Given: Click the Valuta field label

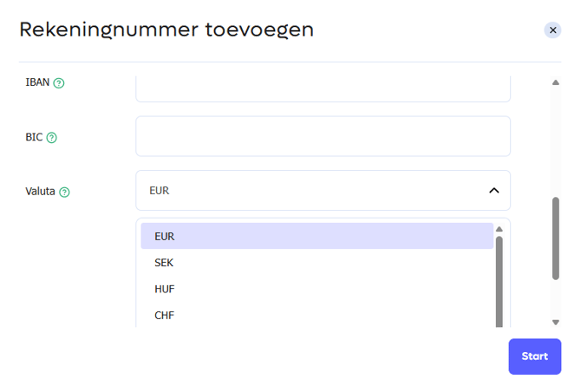Looking at the screenshot, I should click(x=40, y=192).
